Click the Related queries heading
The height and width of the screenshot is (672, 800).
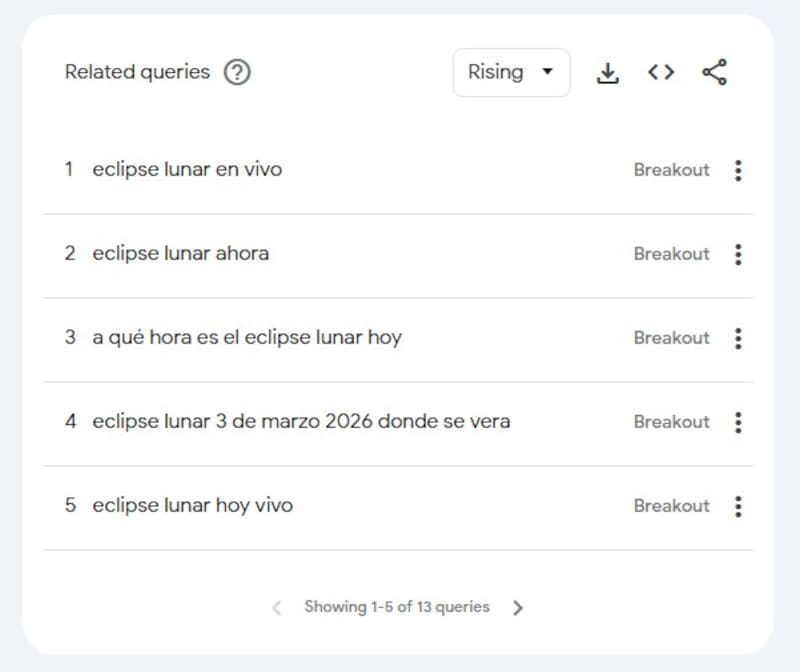point(137,72)
